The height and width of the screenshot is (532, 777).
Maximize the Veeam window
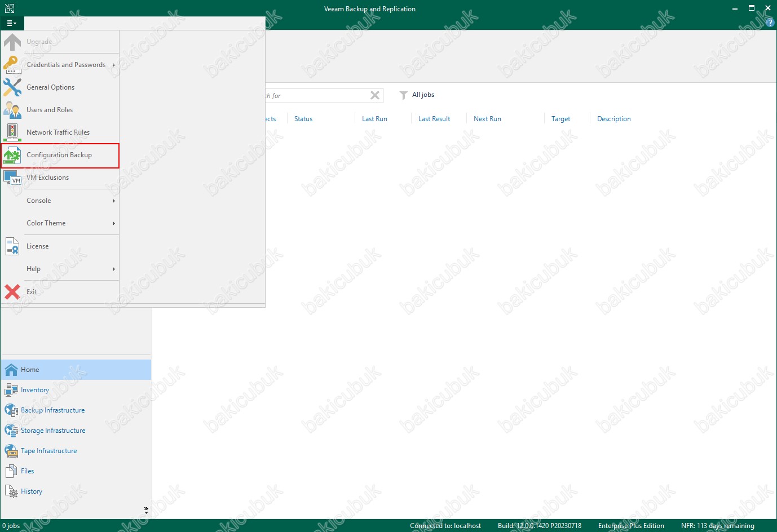(x=752, y=8)
